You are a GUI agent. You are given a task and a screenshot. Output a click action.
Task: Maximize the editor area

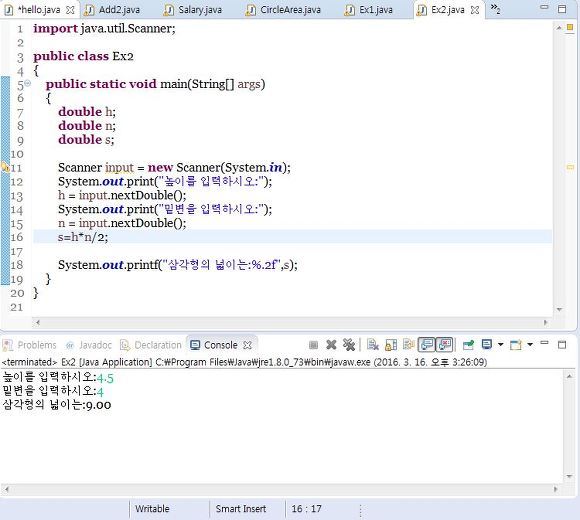562,9
